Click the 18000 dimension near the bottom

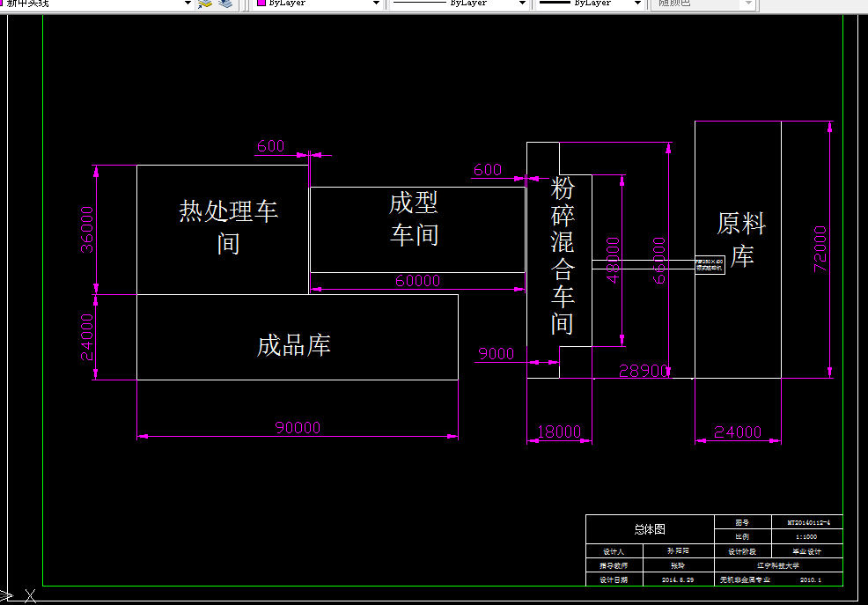point(558,432)
